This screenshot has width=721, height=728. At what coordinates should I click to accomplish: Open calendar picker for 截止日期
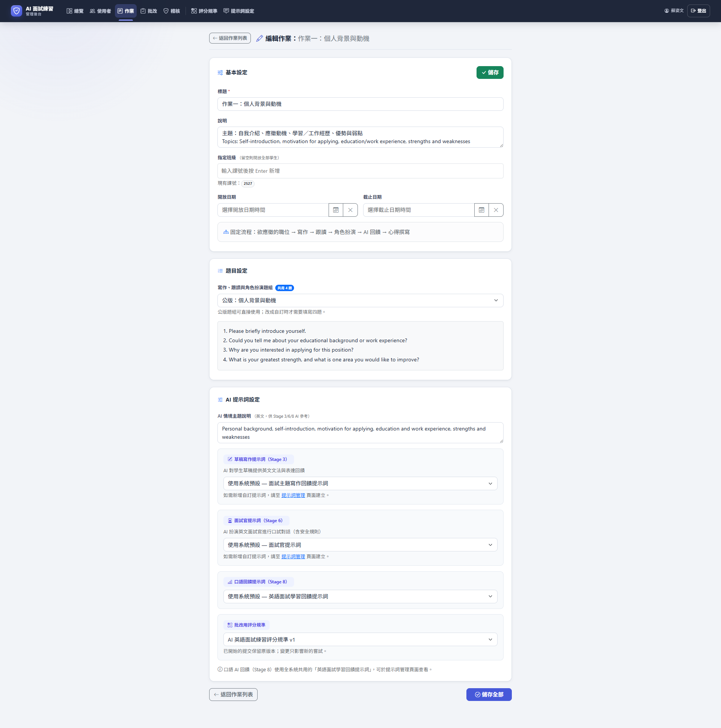(x=481, y=210)
